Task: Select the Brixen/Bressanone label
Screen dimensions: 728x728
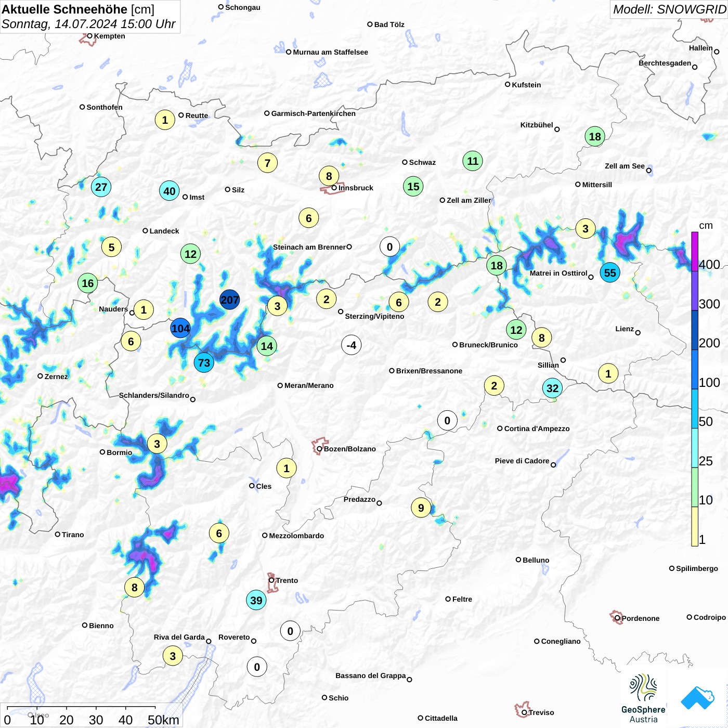Action: click(429, 371)
